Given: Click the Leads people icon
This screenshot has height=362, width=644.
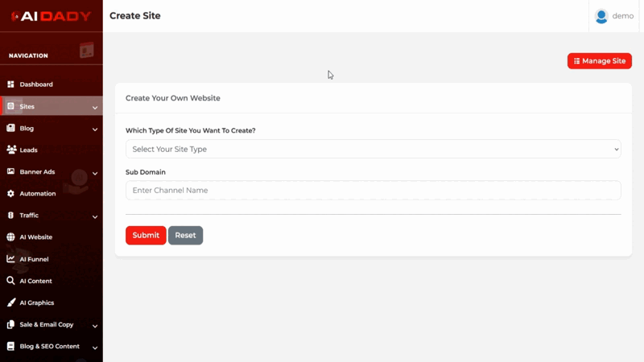Looking at the screenshot, I should tap(11, 150).
